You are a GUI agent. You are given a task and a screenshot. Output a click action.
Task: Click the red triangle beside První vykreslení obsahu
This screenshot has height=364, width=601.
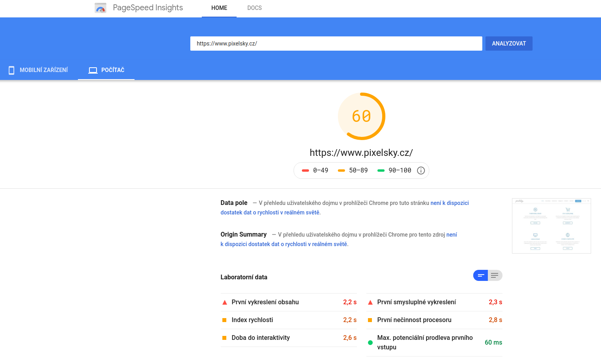tap(225, 302)
